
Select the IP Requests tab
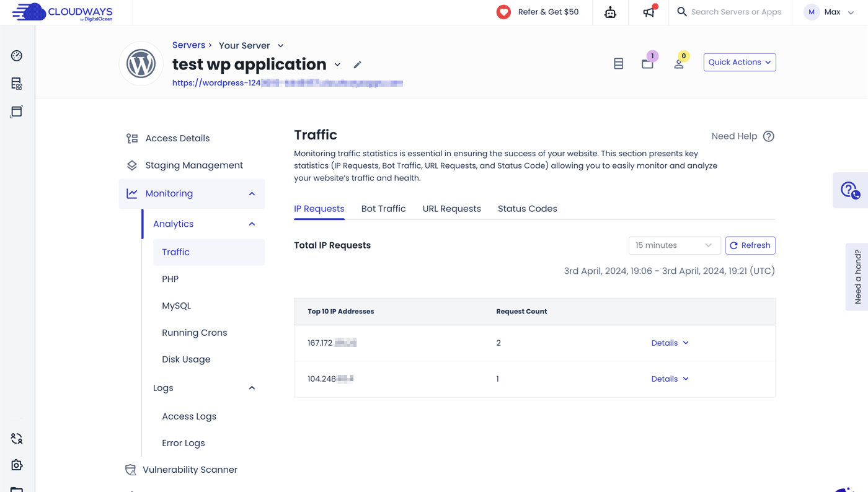(319, 209)
